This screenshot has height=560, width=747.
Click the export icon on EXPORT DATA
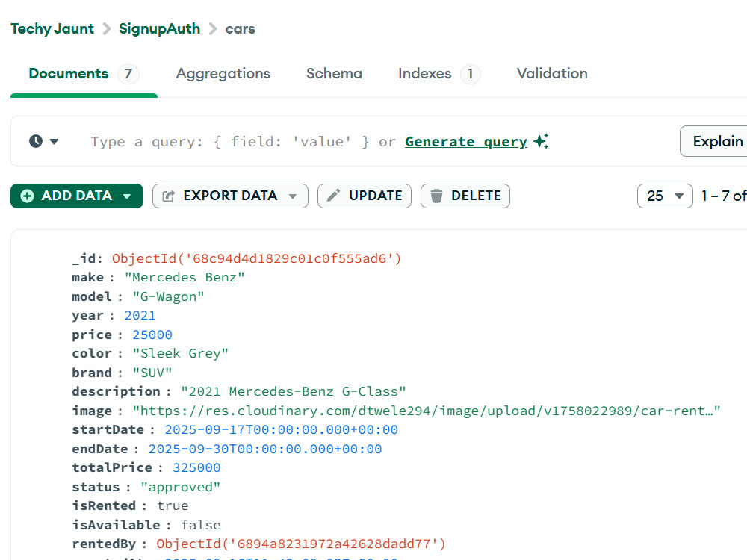click(169, 196)
